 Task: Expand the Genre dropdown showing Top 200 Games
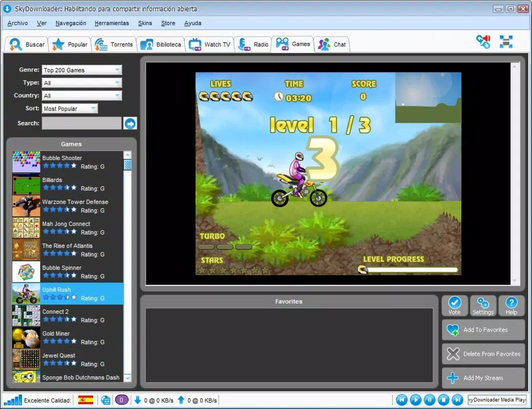[x=82, y=70]
